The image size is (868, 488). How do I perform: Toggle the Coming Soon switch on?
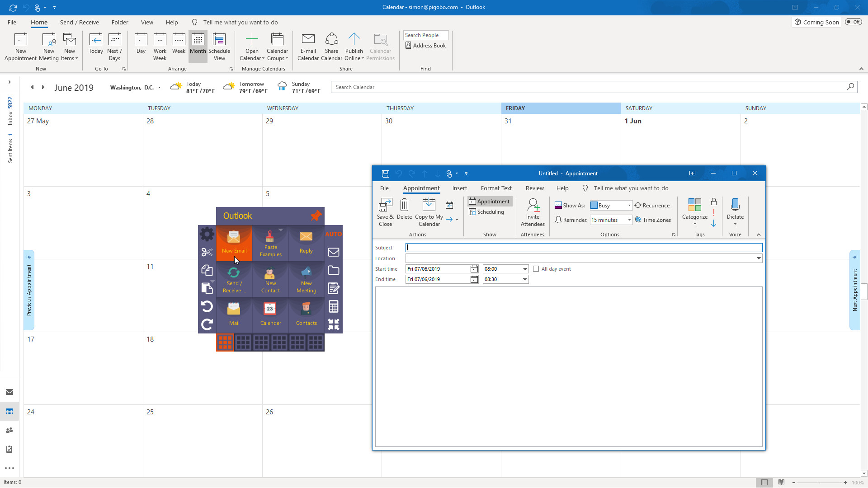coord(854,22)
